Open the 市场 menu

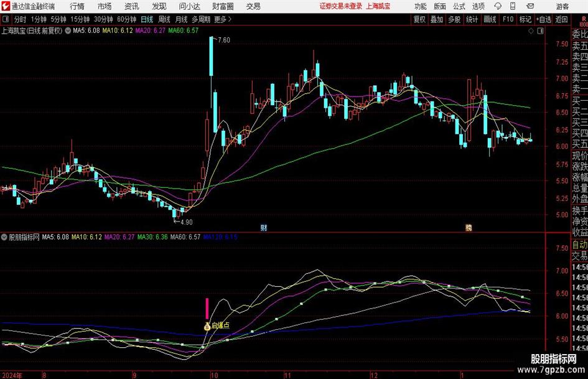tap(105, 6)
